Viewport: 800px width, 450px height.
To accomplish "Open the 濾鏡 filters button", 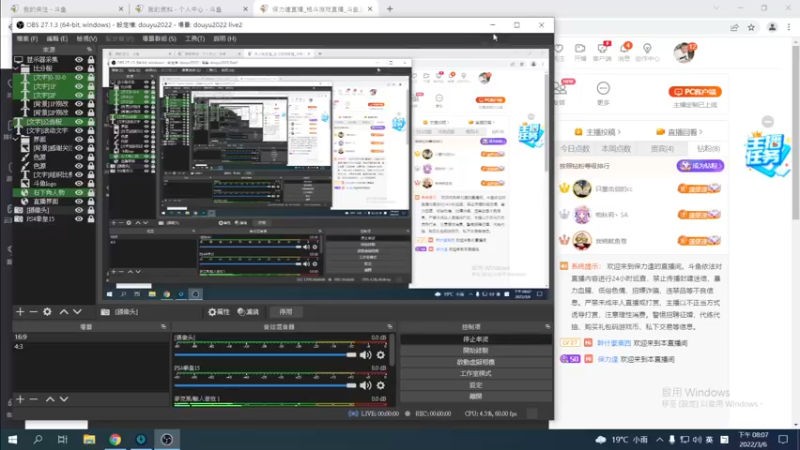I will (x=248, y=312).
